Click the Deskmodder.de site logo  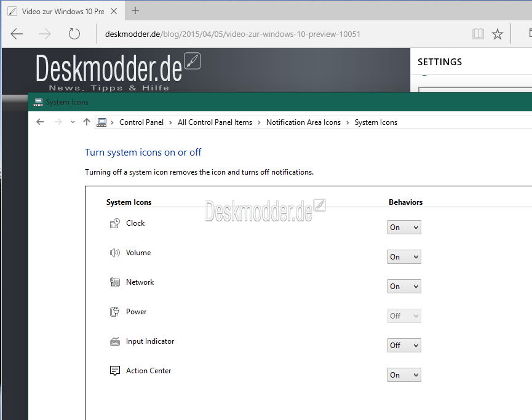(x=117, y=72)
